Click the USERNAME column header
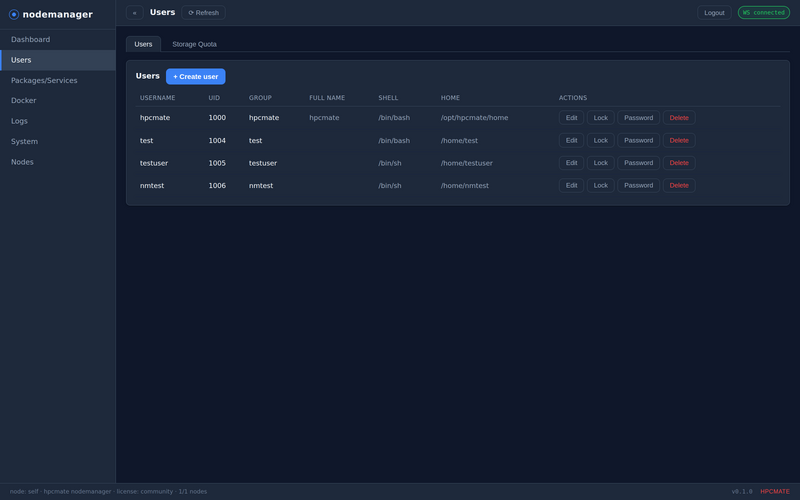This screenshot has width=800, height=500. click(x=158, y=98)
